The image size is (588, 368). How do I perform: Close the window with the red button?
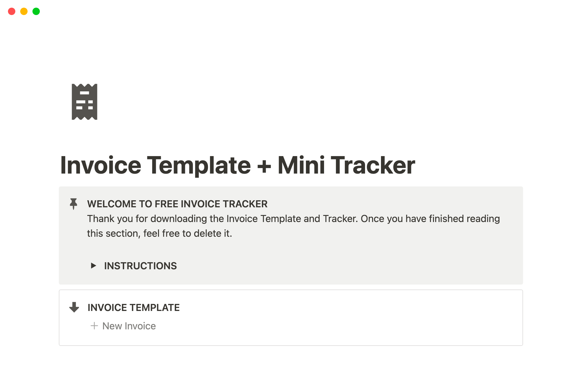coord(12,11)
